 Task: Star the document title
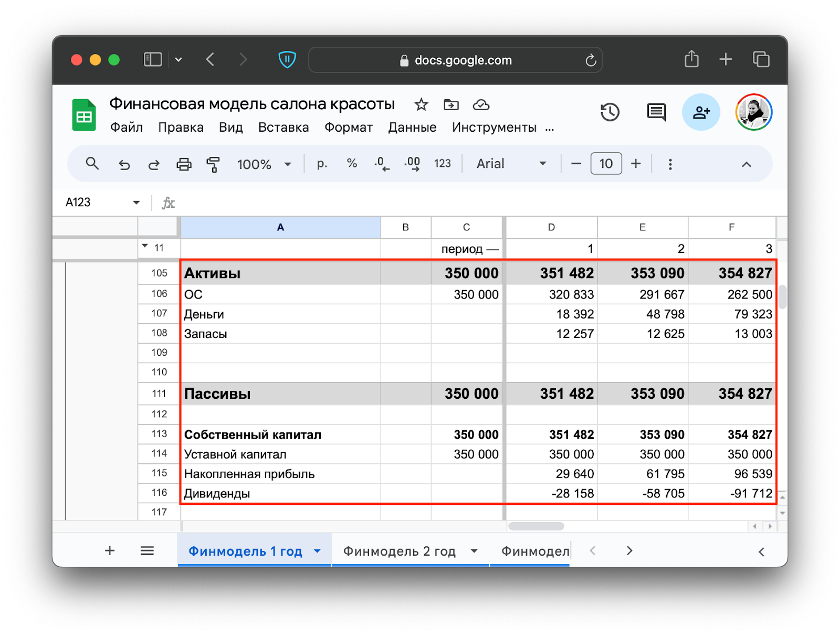coord(421,105)
